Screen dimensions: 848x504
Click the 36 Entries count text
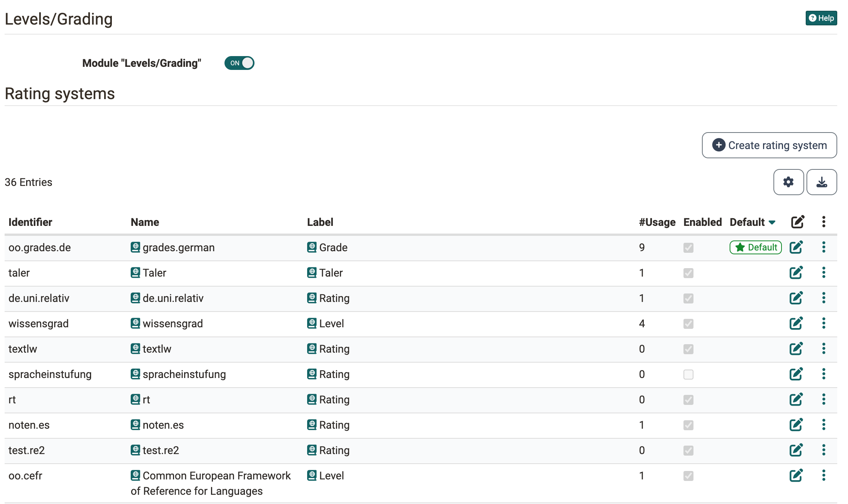(28, 182)
